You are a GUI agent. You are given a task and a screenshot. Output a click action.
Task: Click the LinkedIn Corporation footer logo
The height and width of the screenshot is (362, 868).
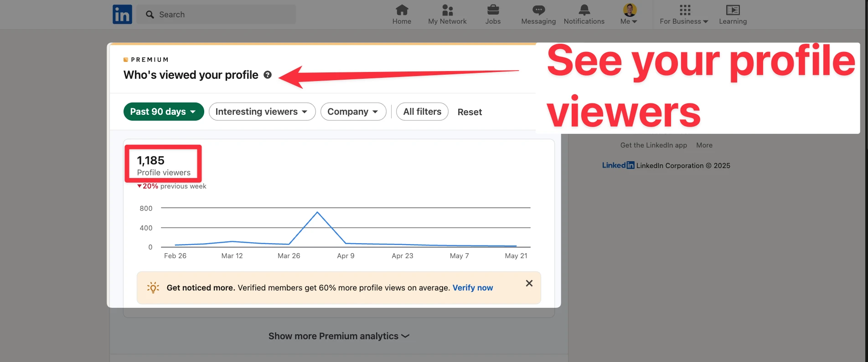click(618, 165)
